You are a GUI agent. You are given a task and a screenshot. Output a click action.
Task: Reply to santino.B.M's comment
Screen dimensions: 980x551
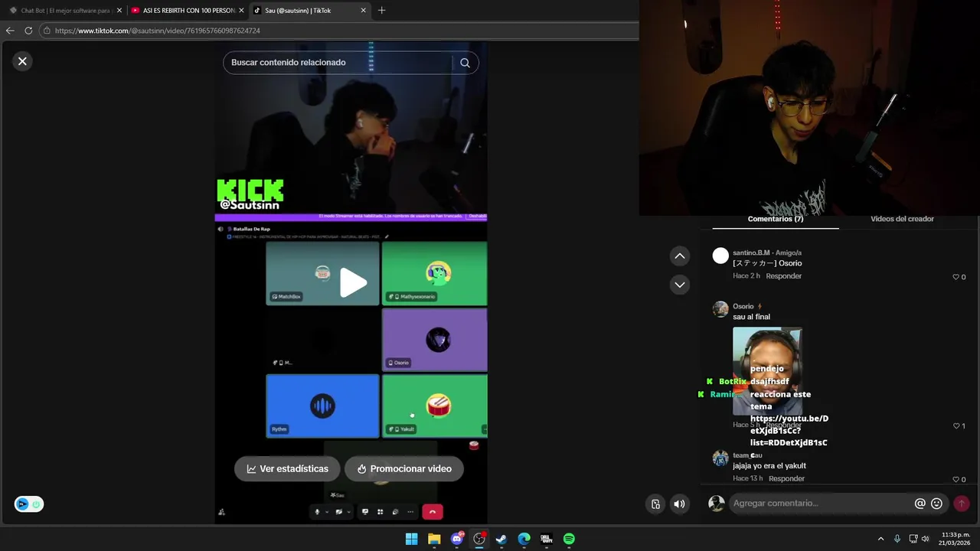click(x=784, y=276)
